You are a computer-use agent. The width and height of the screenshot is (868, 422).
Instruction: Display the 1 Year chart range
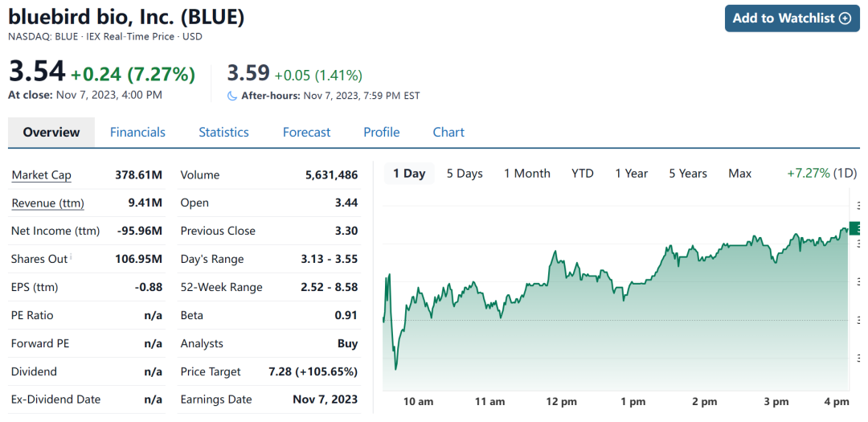[632, 174]
